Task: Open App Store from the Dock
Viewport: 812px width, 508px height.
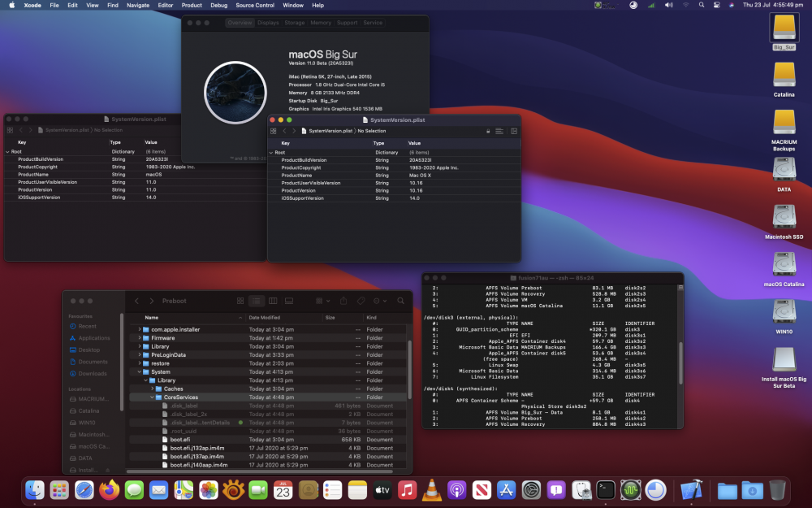Action: (506, 490)
